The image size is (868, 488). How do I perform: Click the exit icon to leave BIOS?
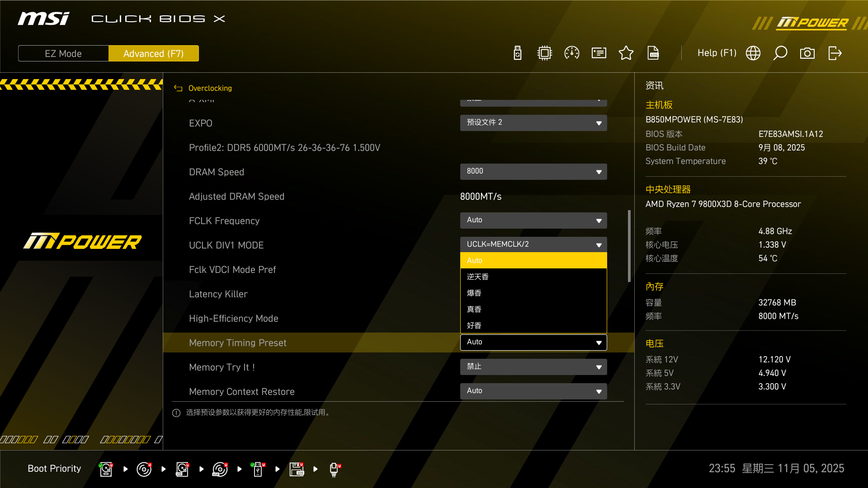pos(835,53)
